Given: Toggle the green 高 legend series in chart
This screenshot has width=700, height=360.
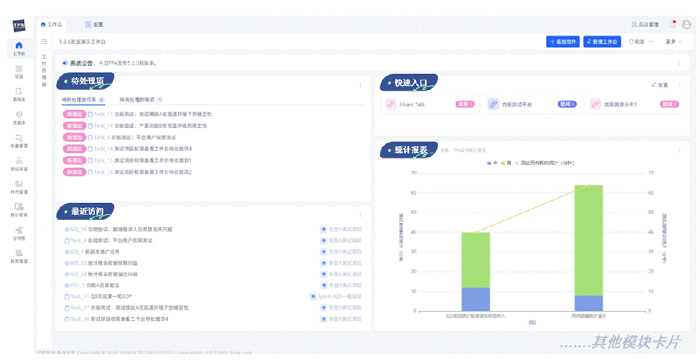Looking at the screenshot, I should (x=506, y=163).
